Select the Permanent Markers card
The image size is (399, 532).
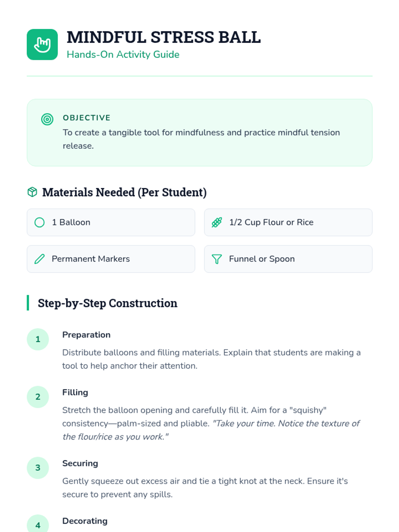111,259
